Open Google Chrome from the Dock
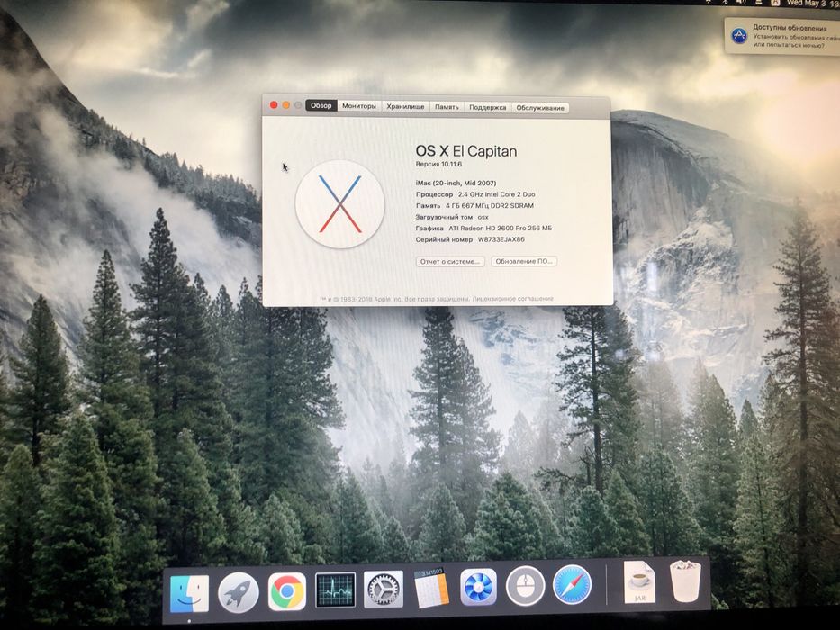 coord(286,591)
